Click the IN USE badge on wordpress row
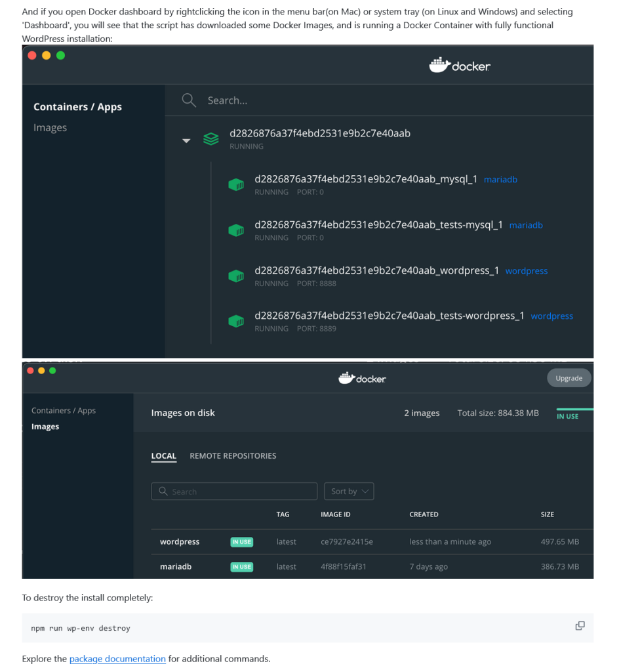 pos(241,541)
